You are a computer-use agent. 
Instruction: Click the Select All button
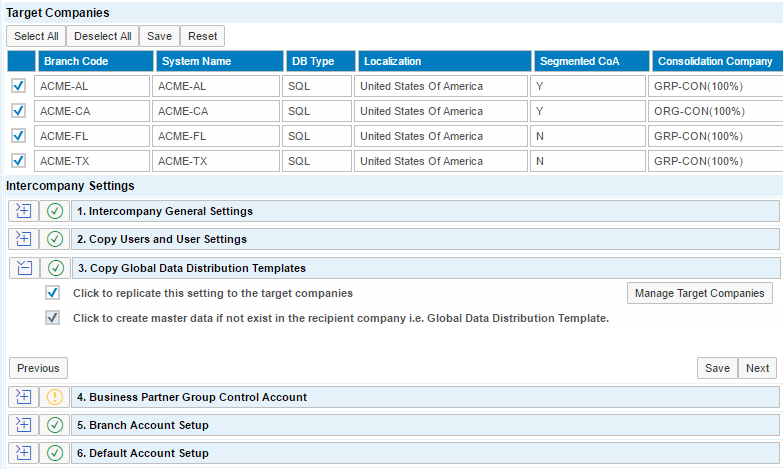point(36,36)
